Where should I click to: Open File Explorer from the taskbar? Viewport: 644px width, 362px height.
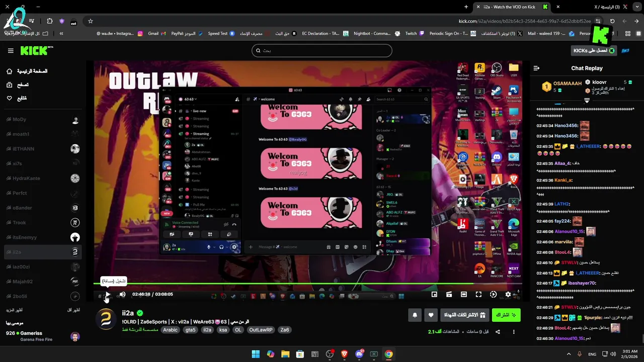pos(285,354)
